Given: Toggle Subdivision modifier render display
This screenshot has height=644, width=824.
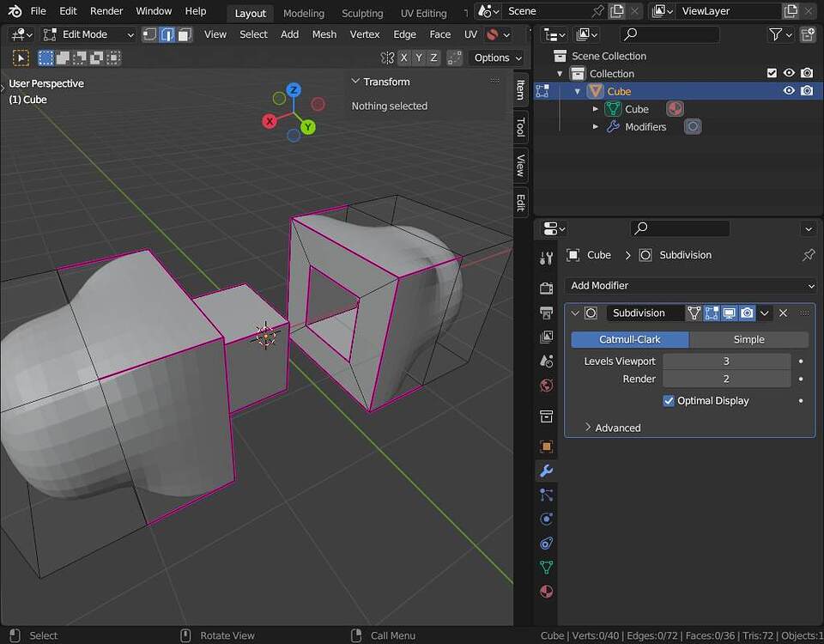Looking at the screenshot, I should [748, 313].
